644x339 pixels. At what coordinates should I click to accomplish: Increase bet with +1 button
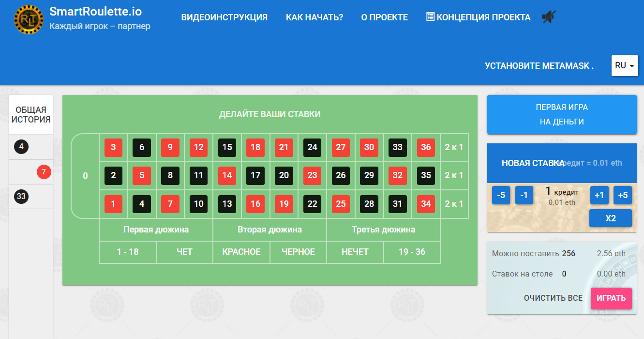[x=599, y=195]
